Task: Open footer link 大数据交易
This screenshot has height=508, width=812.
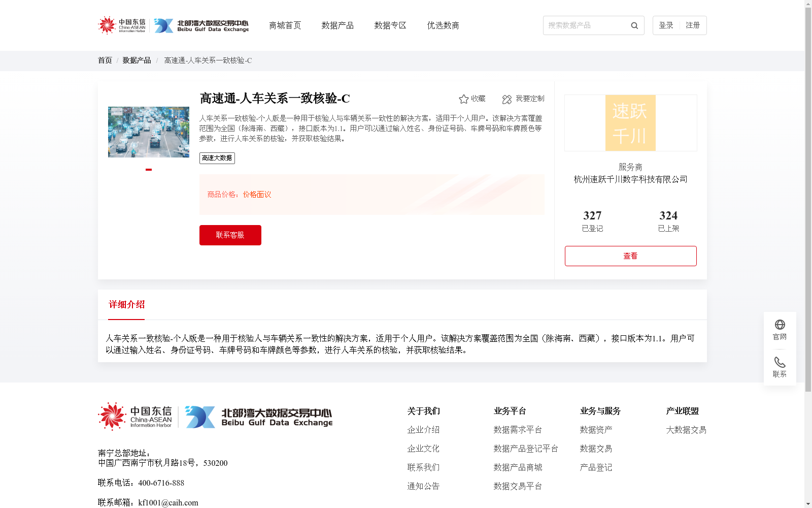Action: point(686,430)
